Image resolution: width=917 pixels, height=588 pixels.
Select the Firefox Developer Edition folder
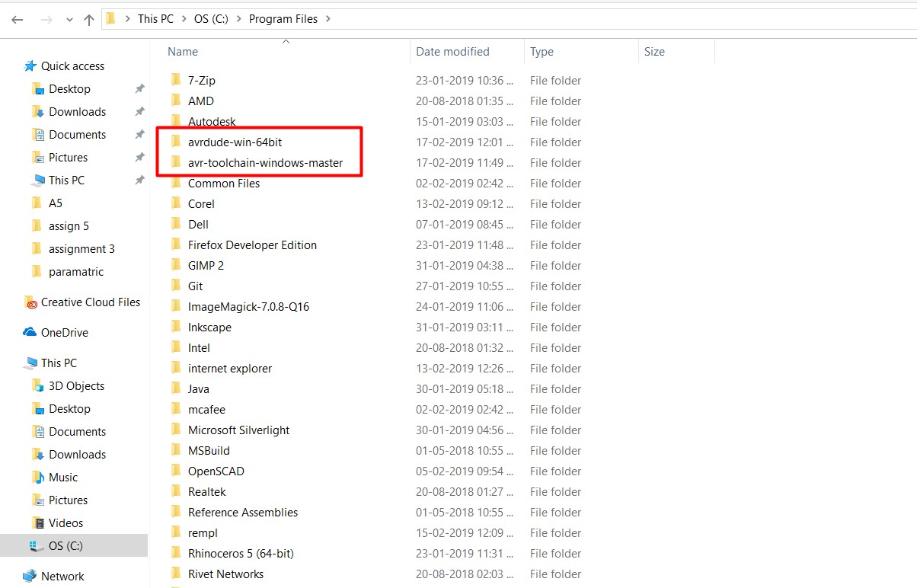[x=252, y=245]
